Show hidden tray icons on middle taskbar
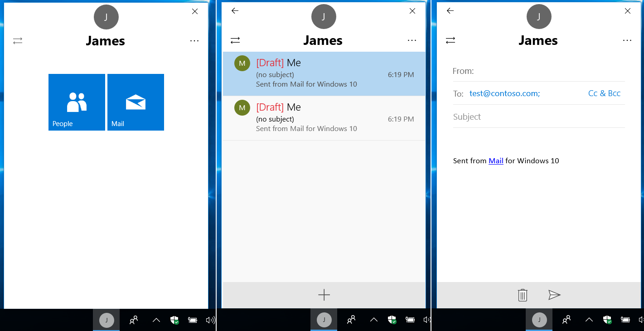 coord(374,320)
